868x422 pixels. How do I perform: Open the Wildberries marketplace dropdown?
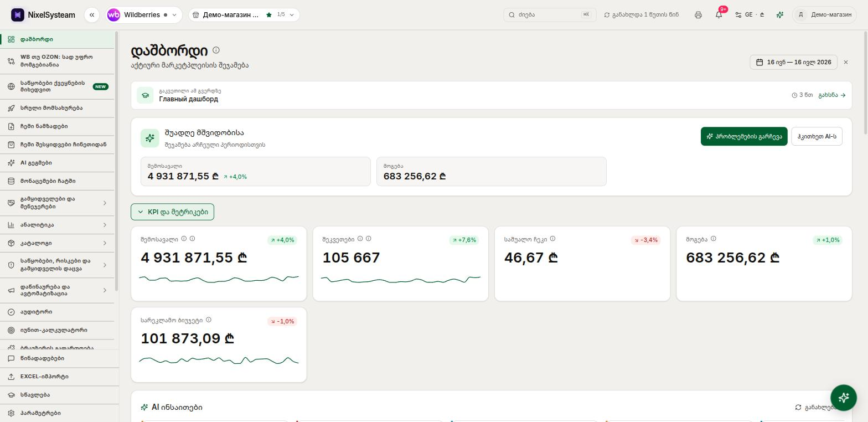pyautogui.click(x=144, y=15)
